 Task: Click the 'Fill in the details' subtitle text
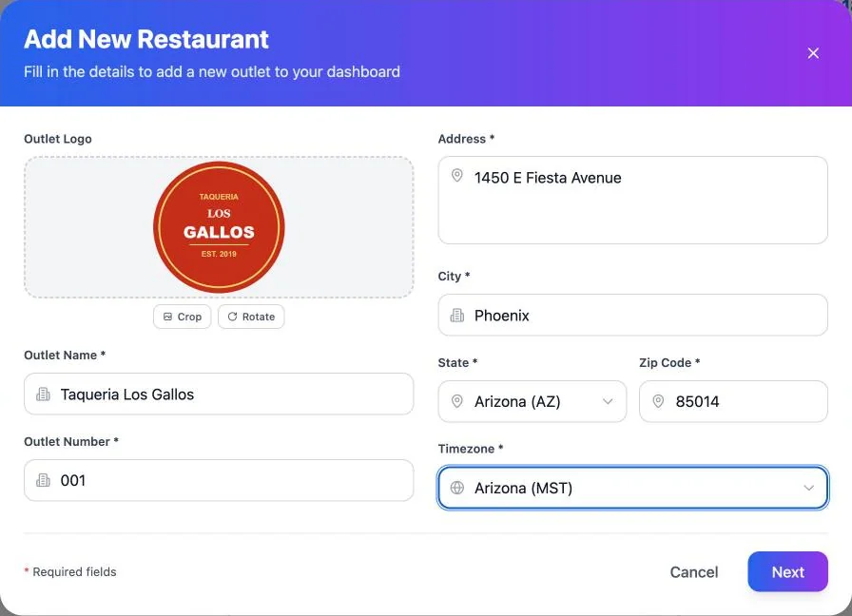click(x=212, y=71)
